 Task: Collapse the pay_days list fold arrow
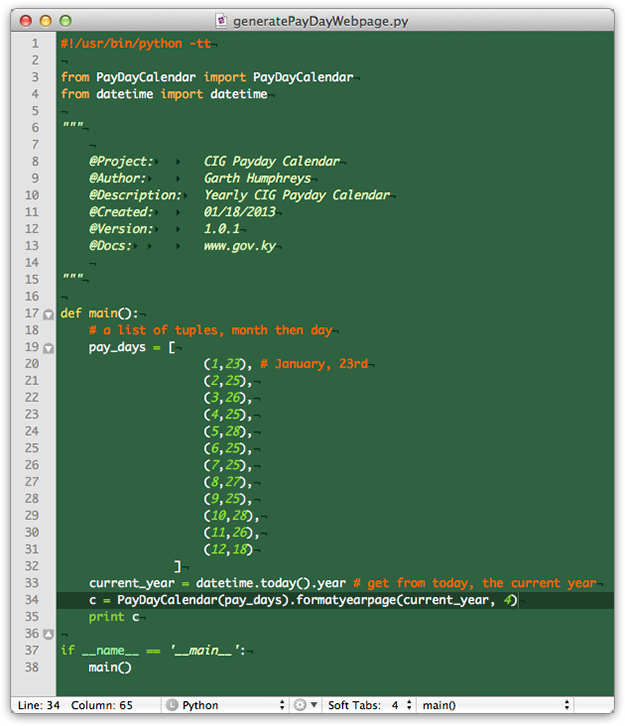tap(49, 349)
